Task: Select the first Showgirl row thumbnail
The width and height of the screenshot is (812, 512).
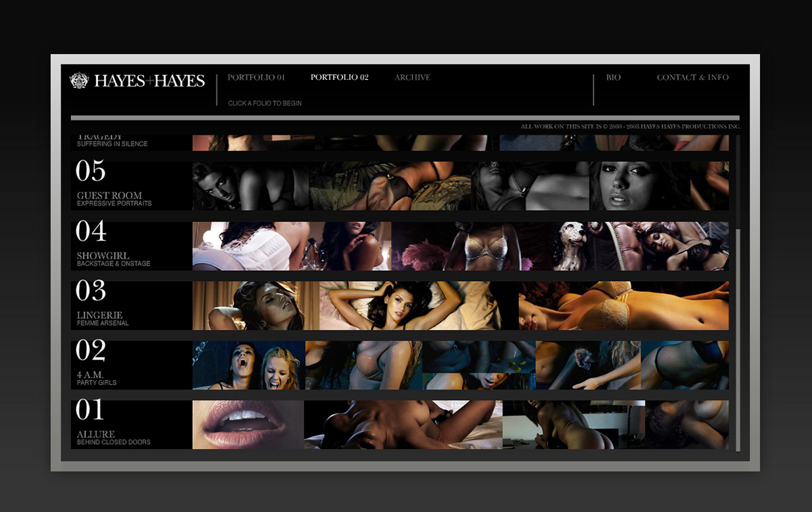Action: [250, 247]
